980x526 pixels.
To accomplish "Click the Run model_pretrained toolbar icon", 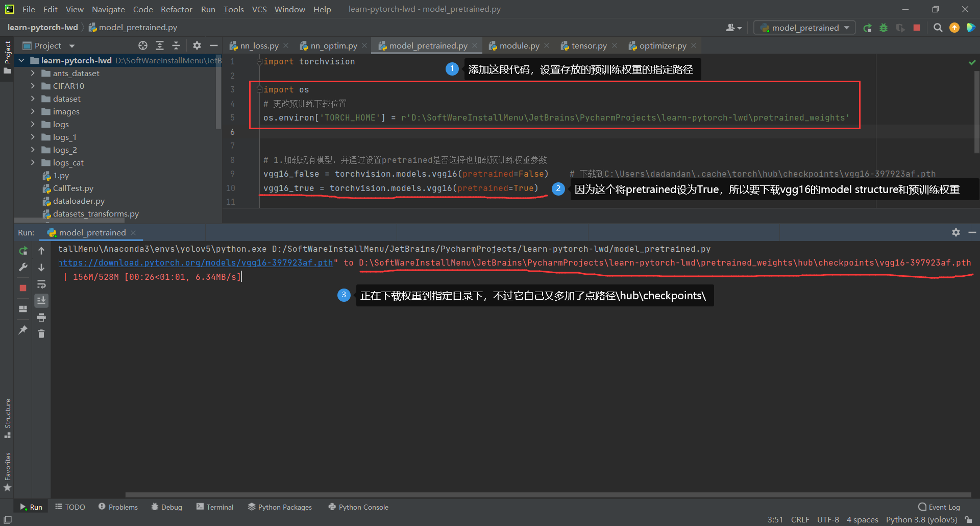I will click(x=867, y=28).
